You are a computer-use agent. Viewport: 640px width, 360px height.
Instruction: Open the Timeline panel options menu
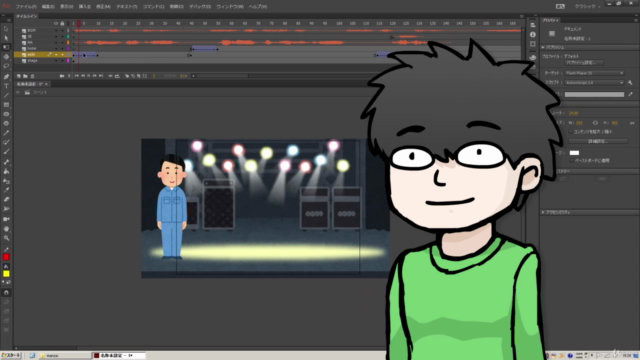[521, 16]
